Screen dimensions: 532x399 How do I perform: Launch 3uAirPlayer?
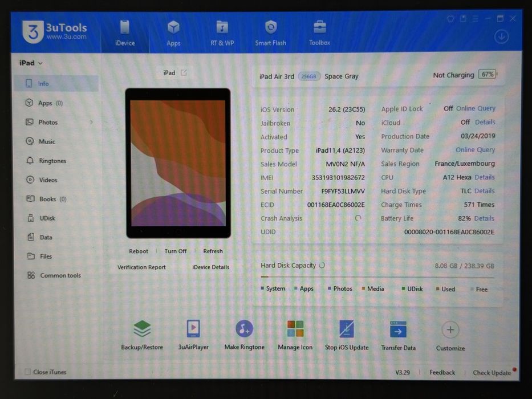193,335
